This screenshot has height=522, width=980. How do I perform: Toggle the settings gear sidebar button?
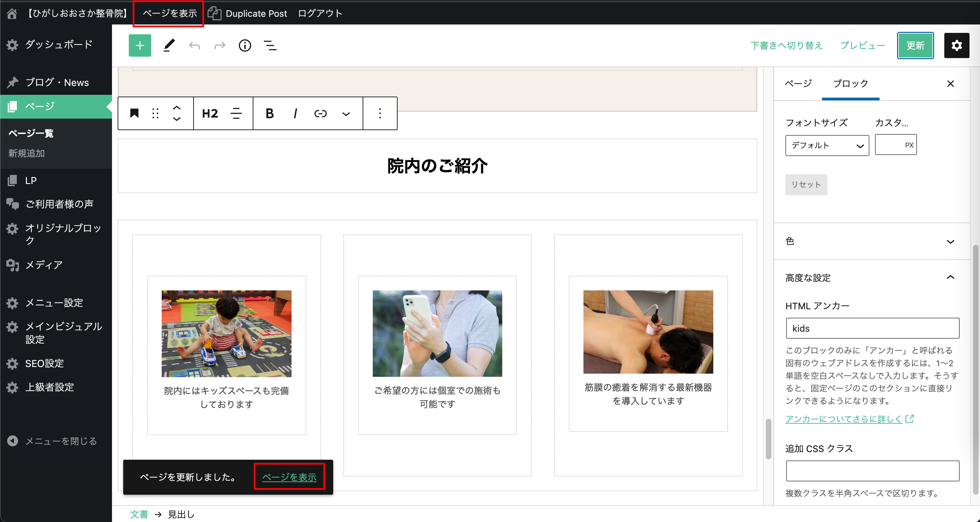pyautogui.click(x=956, y=45)
